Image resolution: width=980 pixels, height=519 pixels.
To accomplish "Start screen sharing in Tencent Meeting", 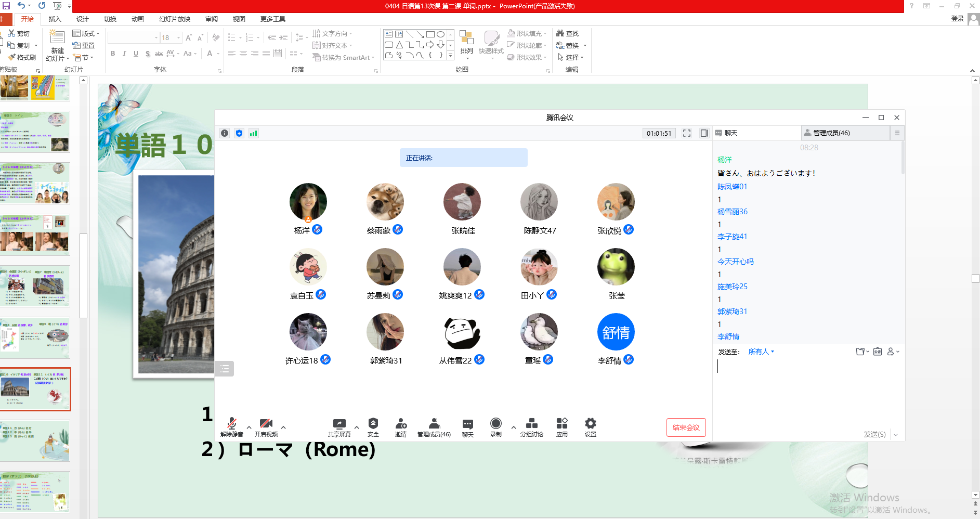I will tap(339, 427).
